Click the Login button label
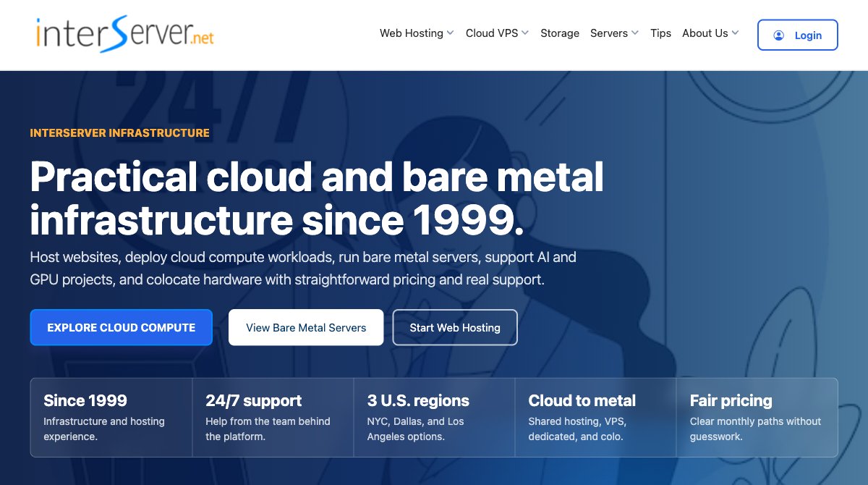 808,35
